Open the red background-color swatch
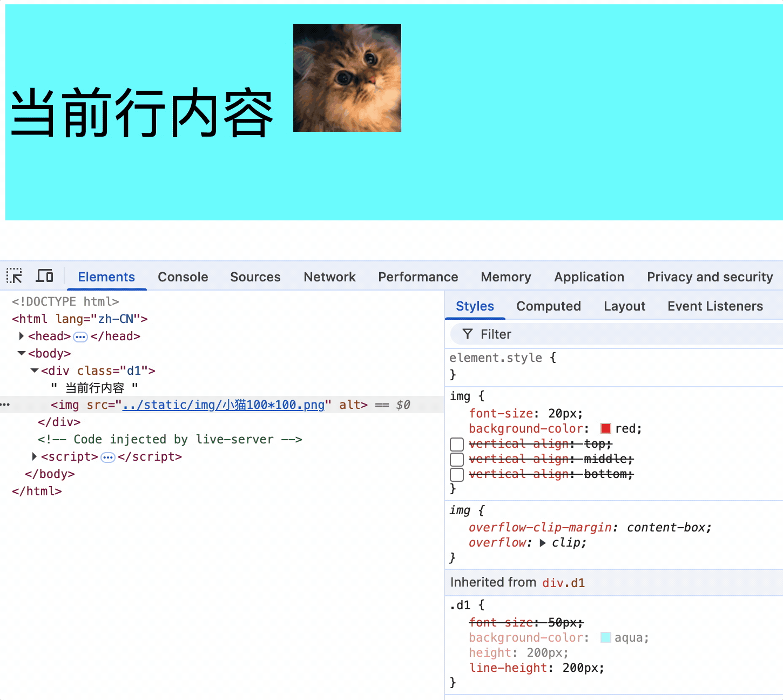The height and width of the screenshot is (700, 783). 606,429
